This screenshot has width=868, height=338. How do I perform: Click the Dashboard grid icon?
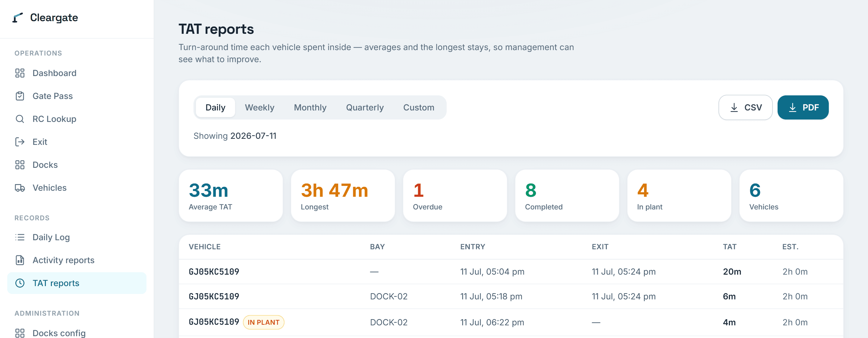click(20, 73)
